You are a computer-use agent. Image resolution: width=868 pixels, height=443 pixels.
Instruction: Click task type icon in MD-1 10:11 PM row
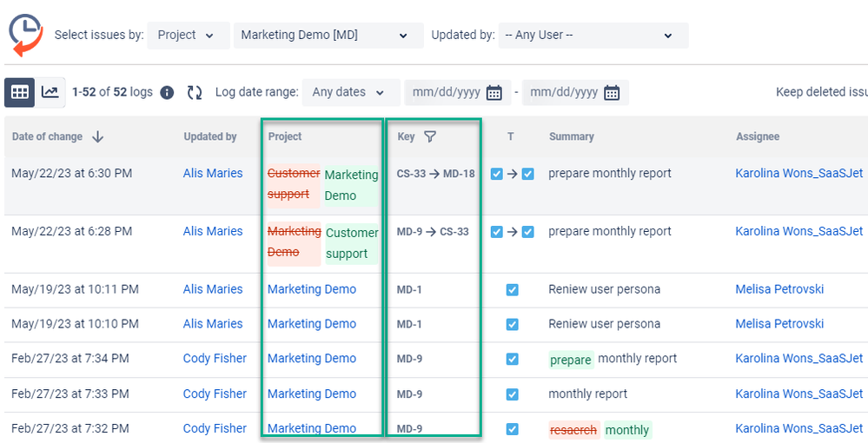[x=512, y=289]
